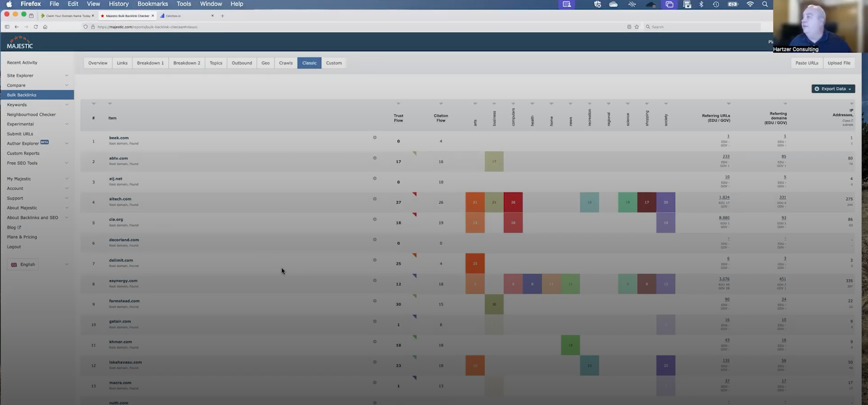This screenshot has width=868, height=405.
Task: Click farmstead.com business topic cell 30
Action: [x=494, y=304]
